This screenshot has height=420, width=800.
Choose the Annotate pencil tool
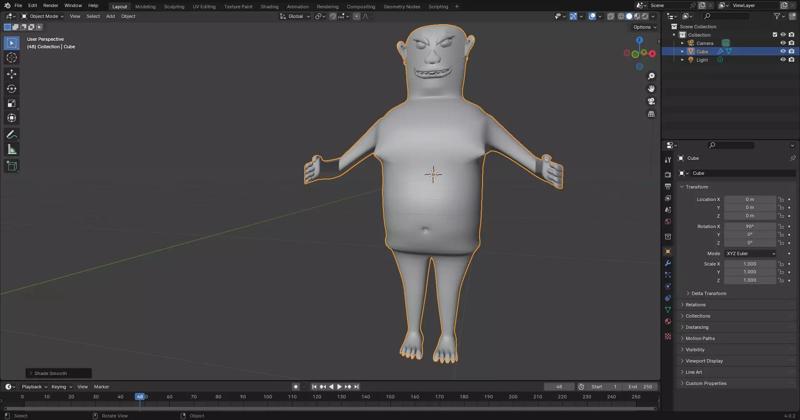point(12,134)
